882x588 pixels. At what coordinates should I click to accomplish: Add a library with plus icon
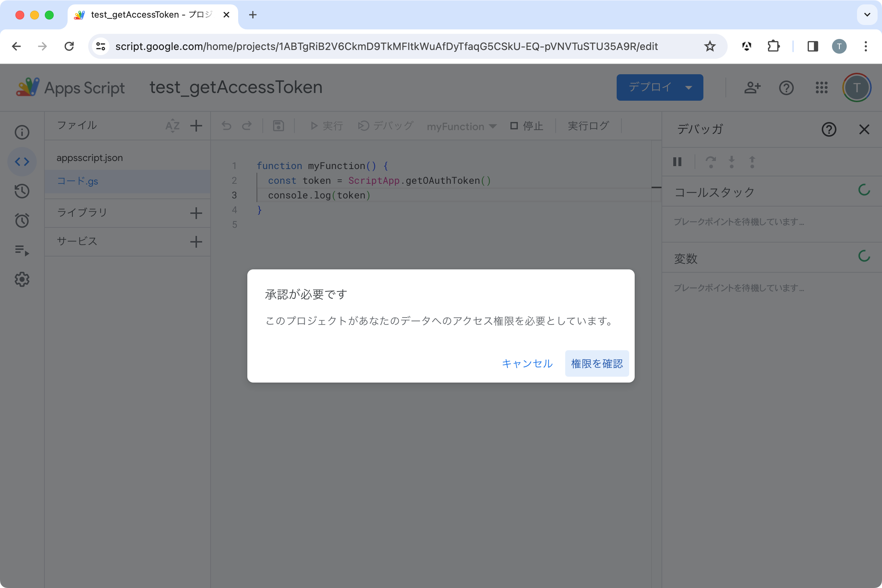coord(196,213)
